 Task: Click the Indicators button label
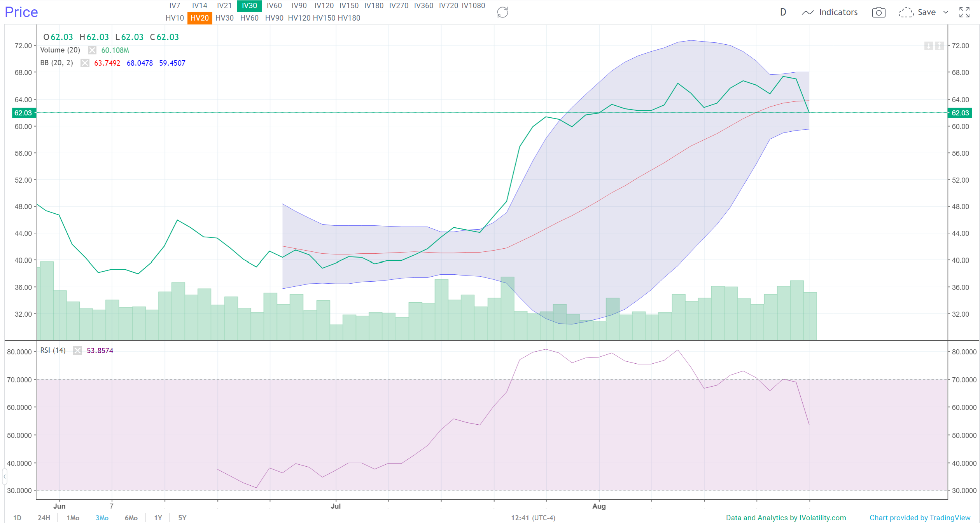pos(838,12)
